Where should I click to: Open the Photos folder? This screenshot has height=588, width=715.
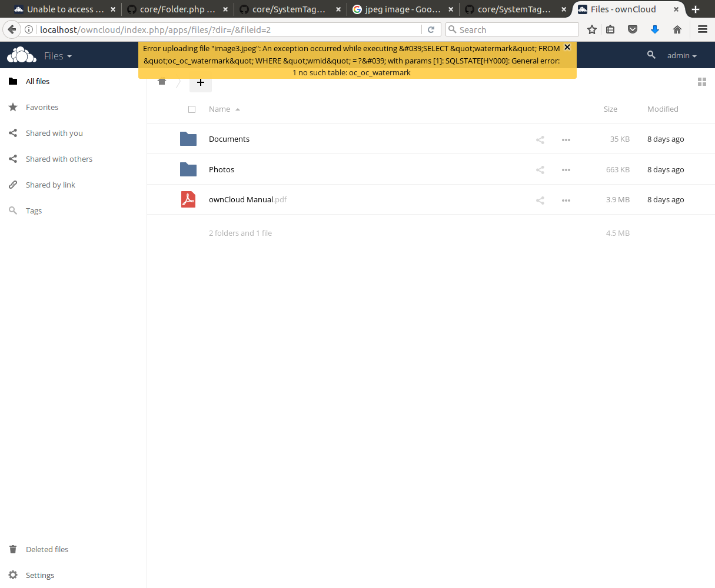click(x=221, y=169)
